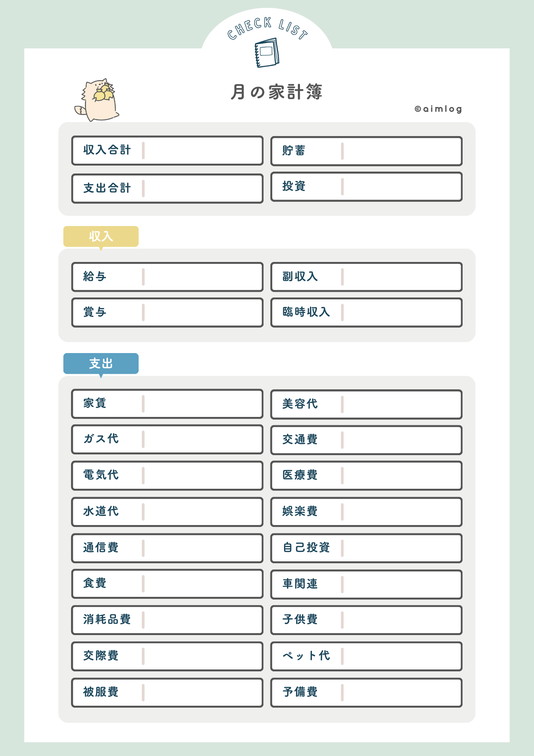
Task: Click the ペット代 expense field
Action: click(401, 656)
